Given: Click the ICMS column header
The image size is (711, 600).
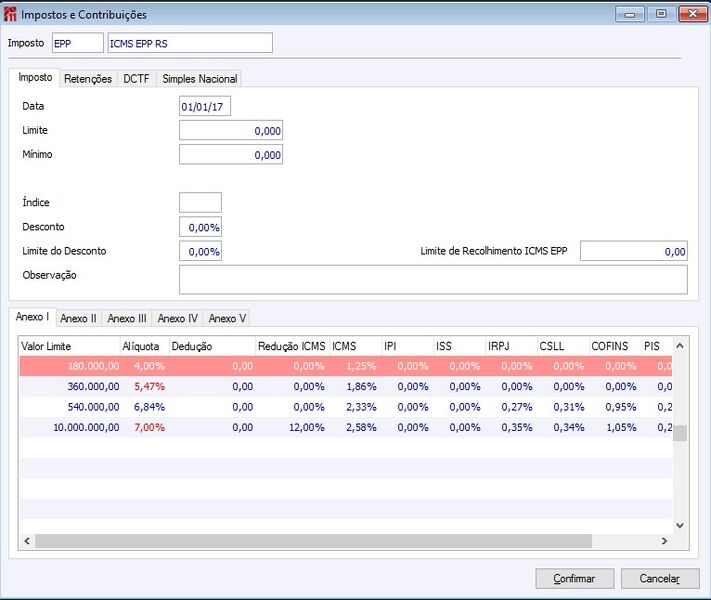Looking at the screenshot, I should (356, 346).
